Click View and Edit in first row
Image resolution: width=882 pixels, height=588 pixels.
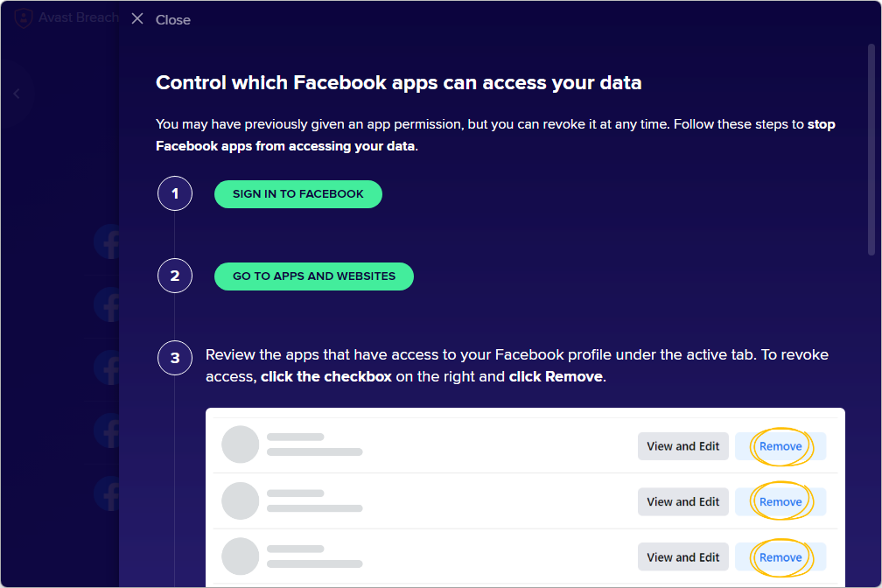[682, 446]
